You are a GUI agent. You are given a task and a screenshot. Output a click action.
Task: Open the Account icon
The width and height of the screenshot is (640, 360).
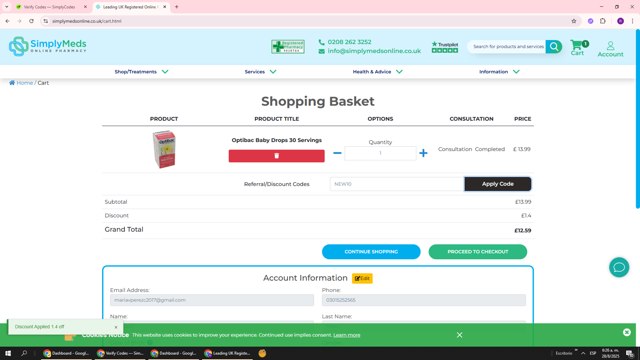[610, 49]
